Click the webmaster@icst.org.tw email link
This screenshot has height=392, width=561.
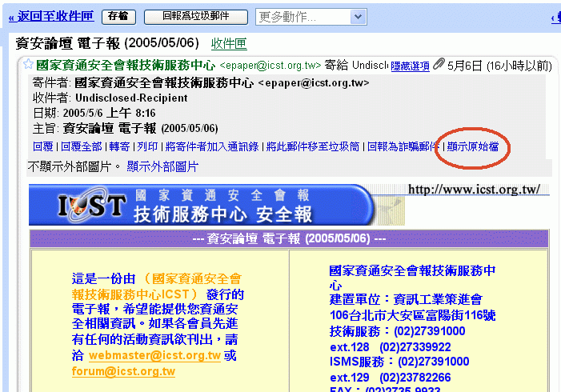coord(154,355)
